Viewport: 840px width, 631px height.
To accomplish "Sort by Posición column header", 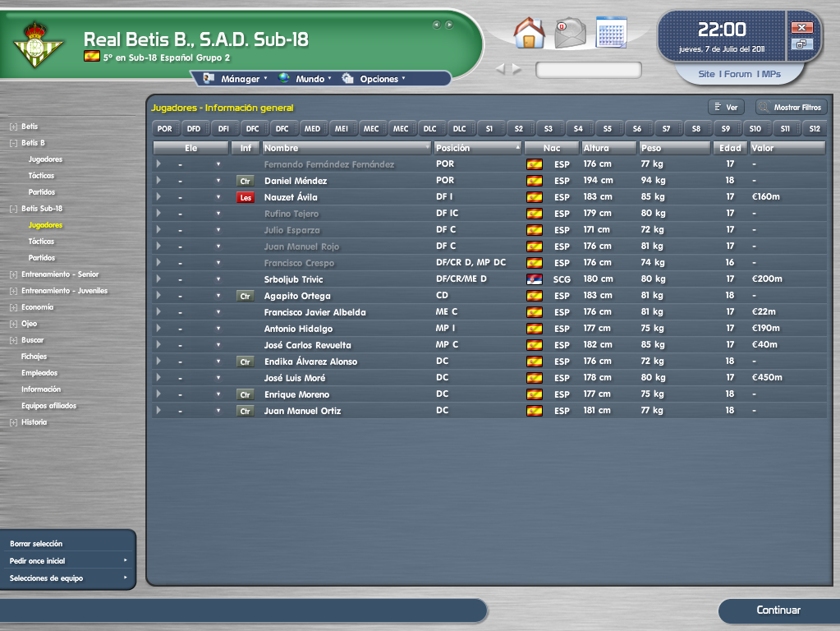I will coord(478,148).
